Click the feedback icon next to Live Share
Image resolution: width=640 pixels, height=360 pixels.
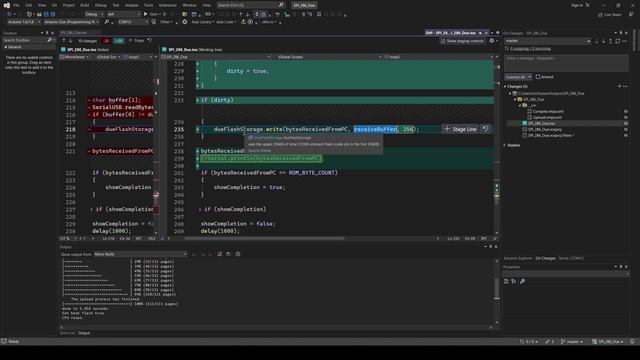tap(631, 14)
